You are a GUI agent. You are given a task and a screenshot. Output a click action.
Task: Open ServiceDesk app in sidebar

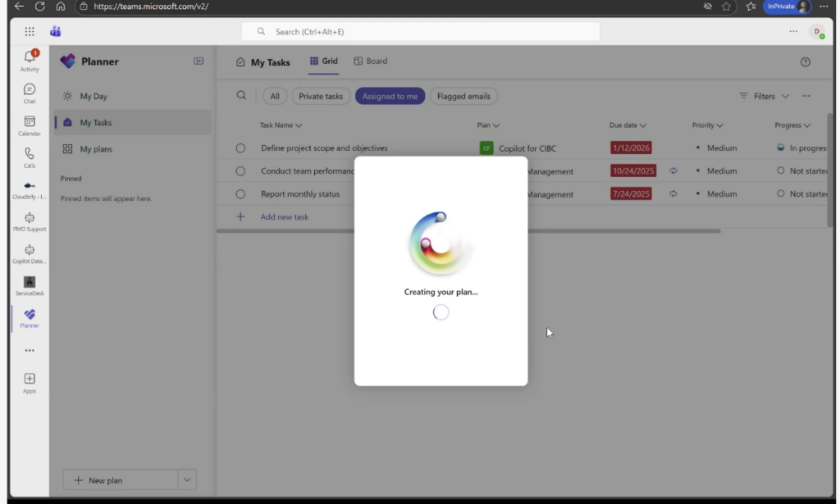[x=30, y=286]
